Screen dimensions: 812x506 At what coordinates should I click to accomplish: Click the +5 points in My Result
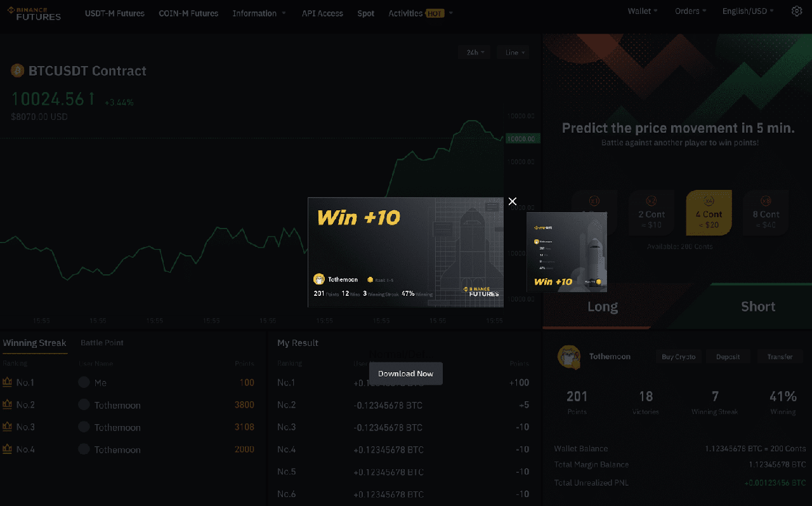point(523,405)
